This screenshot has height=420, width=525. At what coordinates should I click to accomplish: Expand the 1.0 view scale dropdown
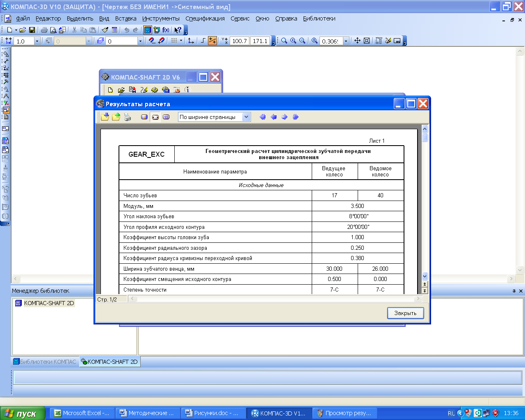[37, 41]
